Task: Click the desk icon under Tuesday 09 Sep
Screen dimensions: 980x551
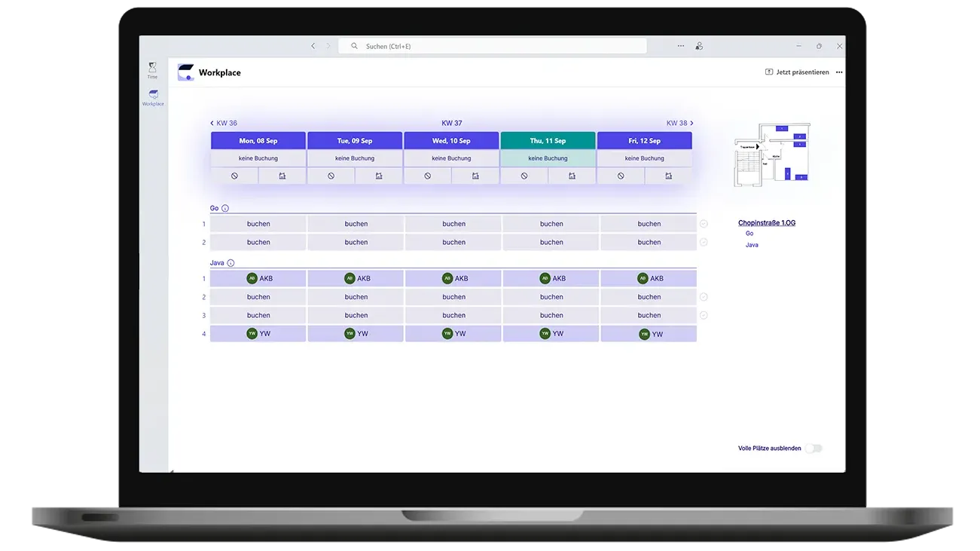Action: pyautogui.click(x=379, y=176)
